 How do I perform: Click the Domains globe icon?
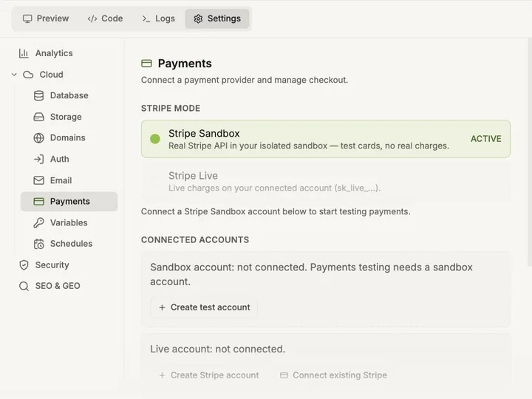pyautogui.click(x=38, y=138)
